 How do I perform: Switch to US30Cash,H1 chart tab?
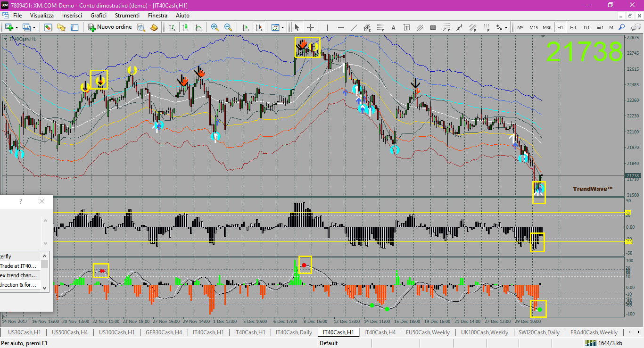25,332
